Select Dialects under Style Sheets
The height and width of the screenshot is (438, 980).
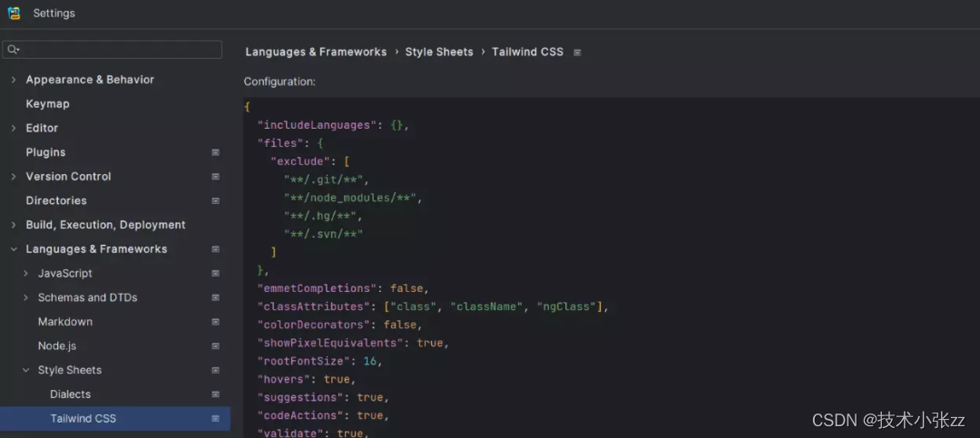pos(70,394)
